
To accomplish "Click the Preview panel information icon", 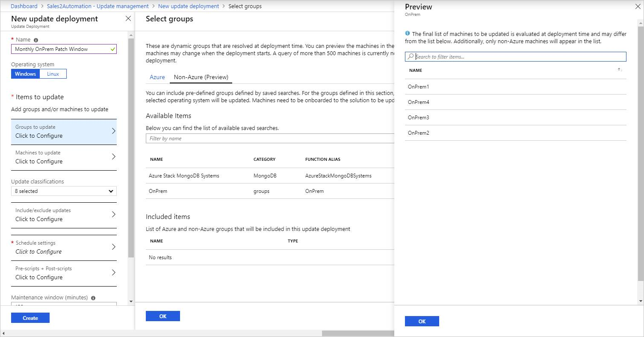I will [x=408, y=33].
